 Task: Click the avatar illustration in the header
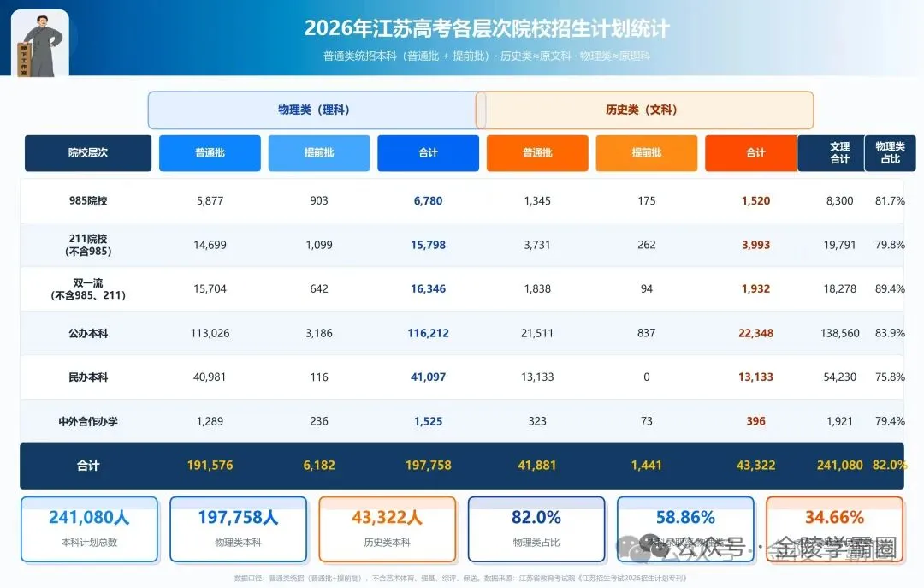(40, 43)
